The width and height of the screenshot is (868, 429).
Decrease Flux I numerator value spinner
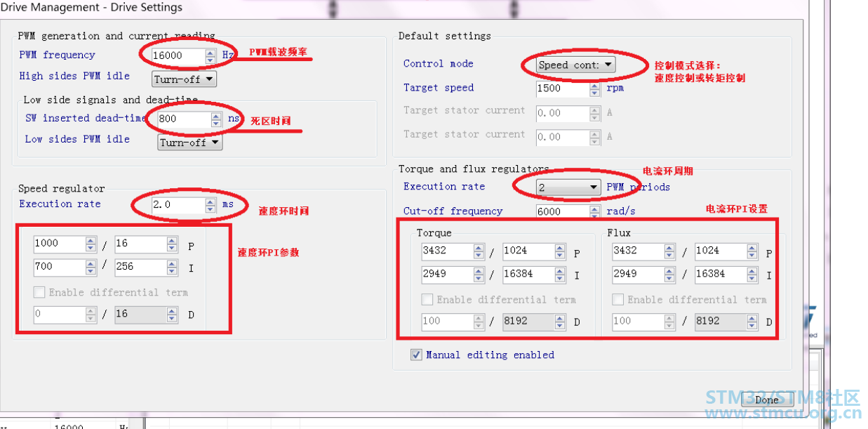tap(669, 277)
